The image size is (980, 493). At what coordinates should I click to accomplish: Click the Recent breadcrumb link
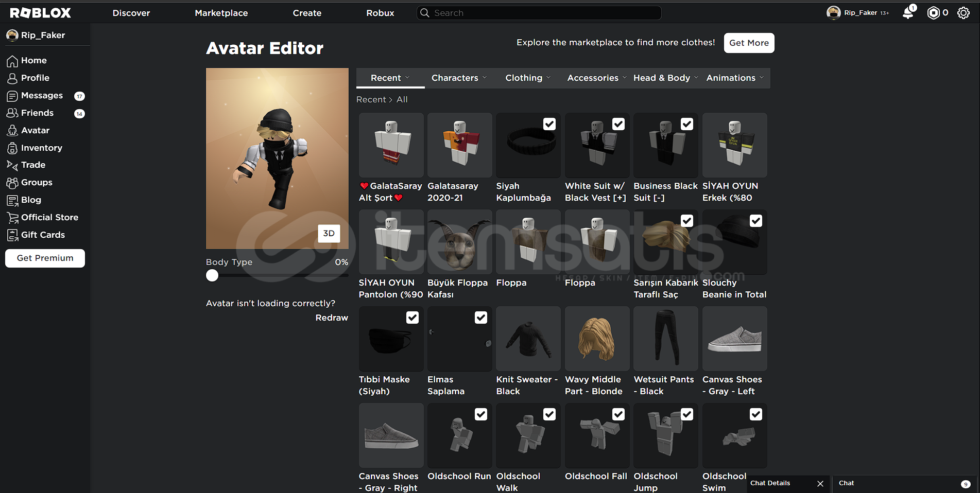point(371,100)
